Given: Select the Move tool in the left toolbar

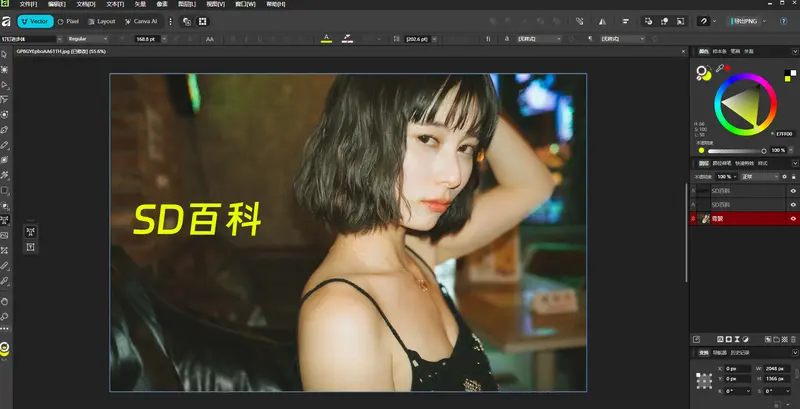Looking at the screenshot, I should point(5,54).
